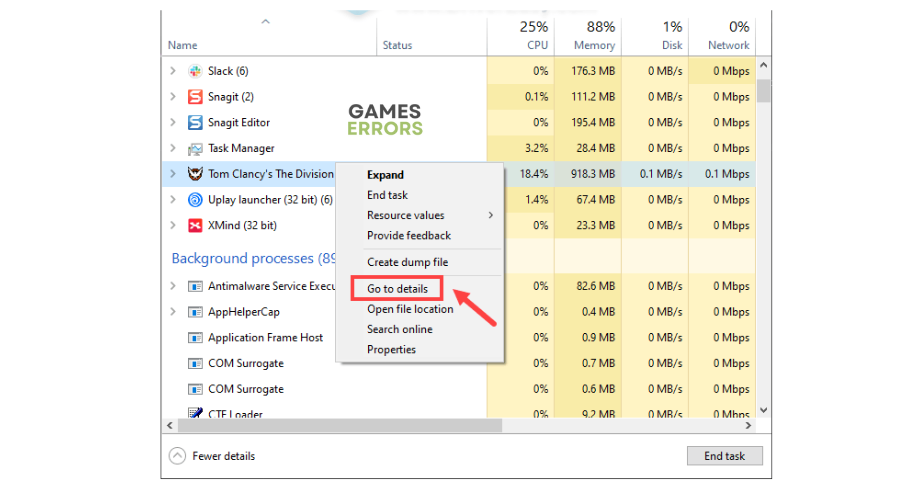
Task: Click the vertical scrollbar down arrow
Action: pos(763,410)
